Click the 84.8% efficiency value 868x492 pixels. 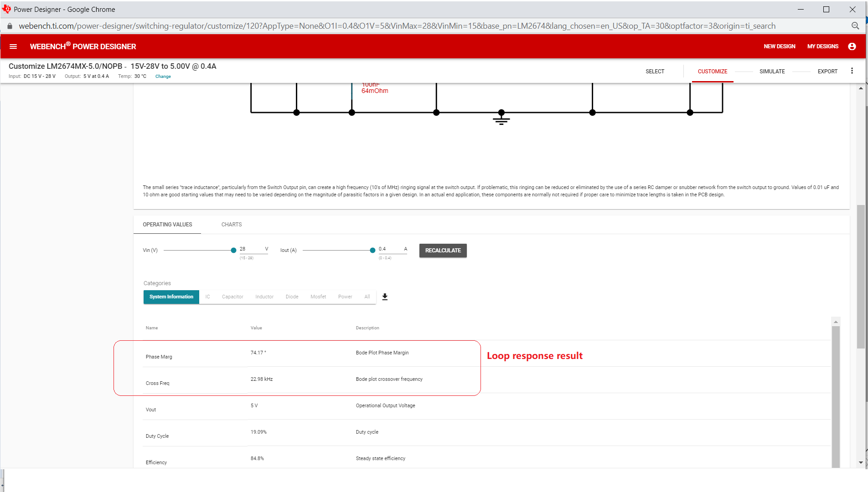point(257,458)
